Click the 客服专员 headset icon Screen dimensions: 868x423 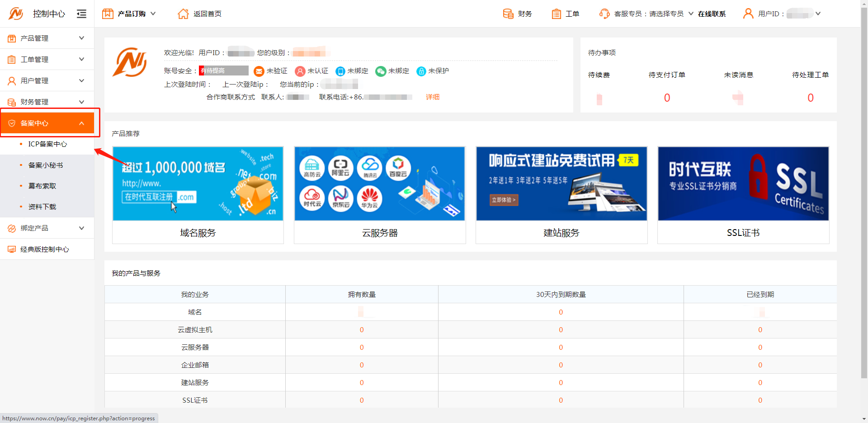(x=604, y=14)
